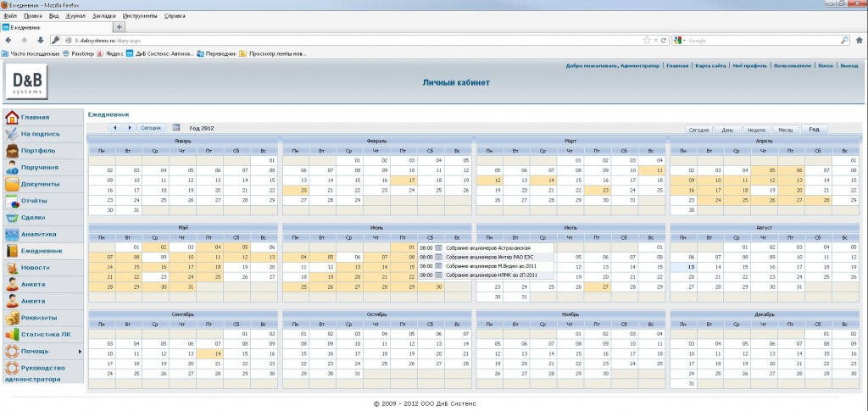Screen dimensions: 868x411
Task: Open Часто посещаемые bookmark folder
Action: point(31,53)
